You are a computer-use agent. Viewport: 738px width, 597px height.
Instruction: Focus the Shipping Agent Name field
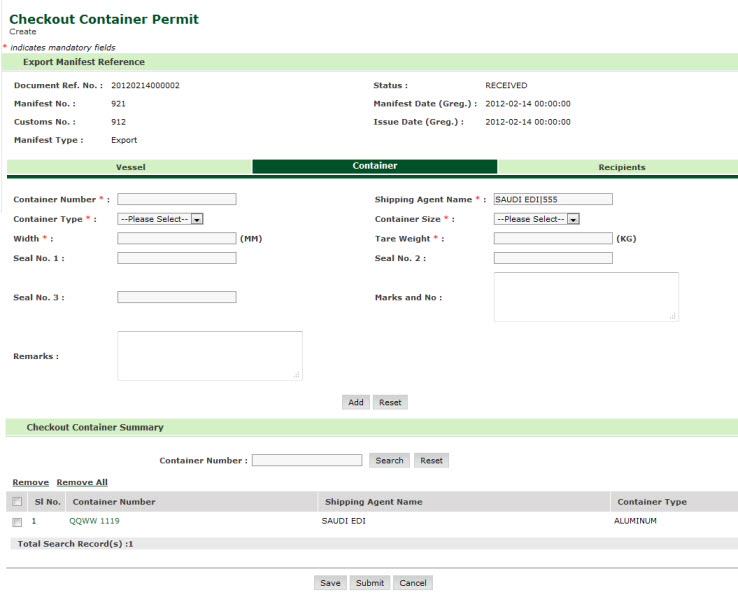[552, 199]
